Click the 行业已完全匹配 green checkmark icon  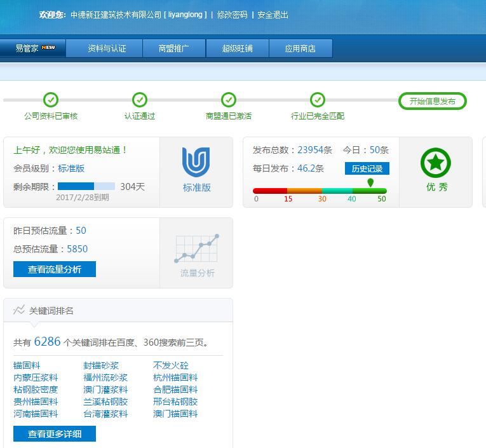[x=318, y=100]
